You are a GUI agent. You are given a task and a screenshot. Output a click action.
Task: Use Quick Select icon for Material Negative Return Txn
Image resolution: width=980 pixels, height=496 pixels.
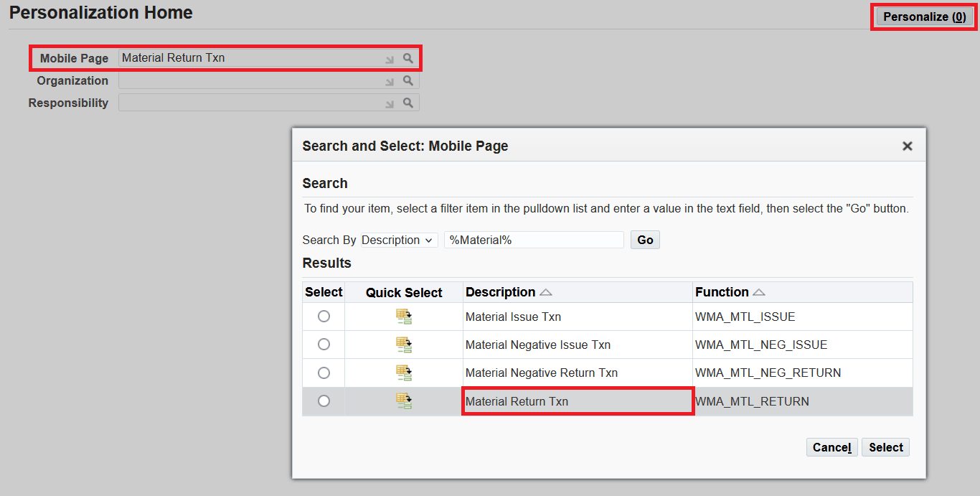(403, 373)
